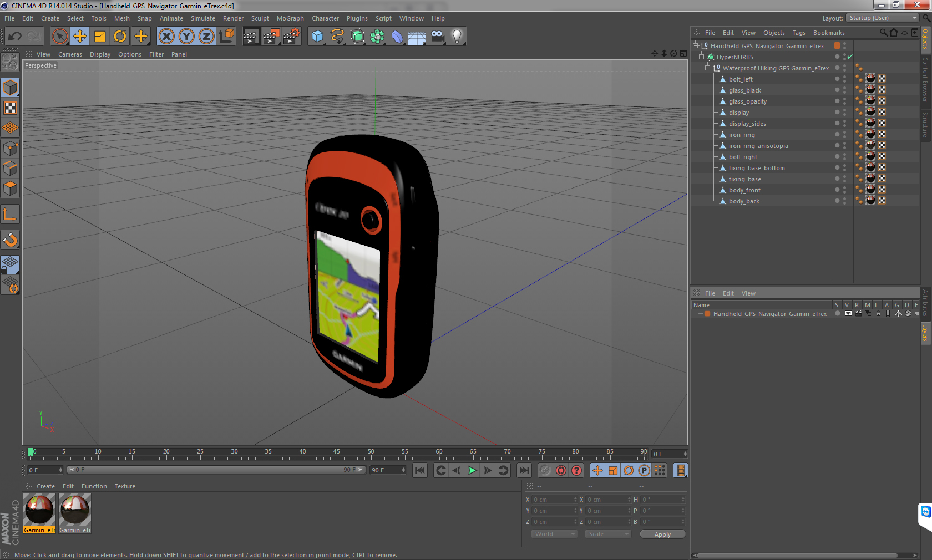Add a floor environment object
Screen dimensions: 932x560
(417, 37)
